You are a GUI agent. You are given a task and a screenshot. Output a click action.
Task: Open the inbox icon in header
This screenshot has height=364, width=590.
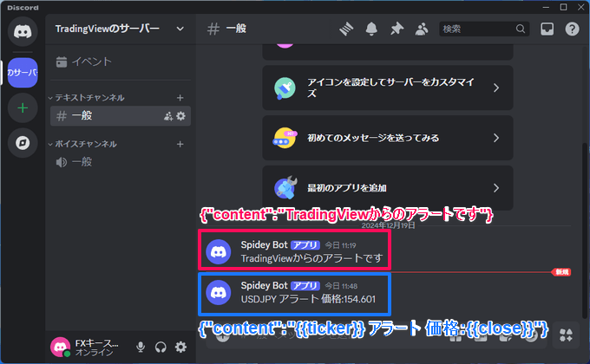pyautogui.click(x=547, y=29)
